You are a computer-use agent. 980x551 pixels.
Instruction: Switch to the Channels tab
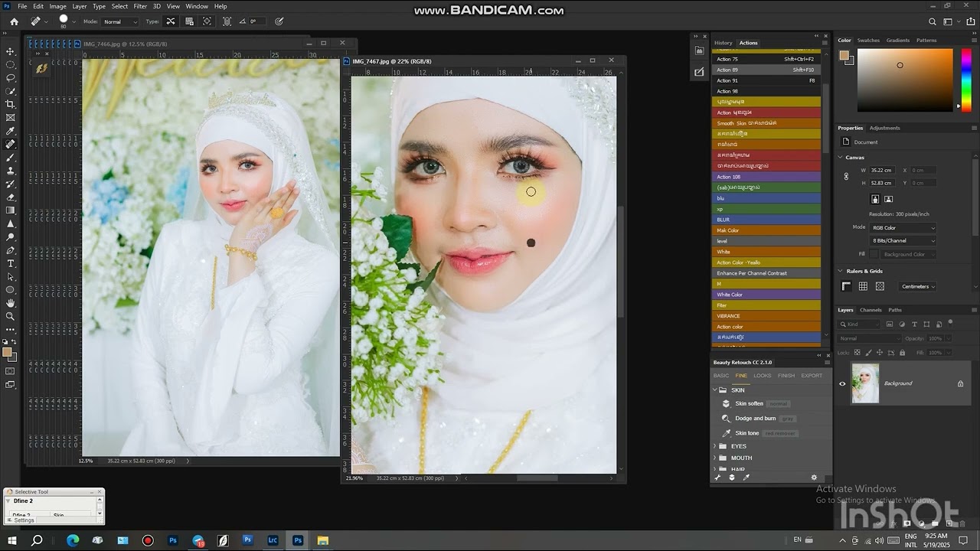click(x=871, y=310)
